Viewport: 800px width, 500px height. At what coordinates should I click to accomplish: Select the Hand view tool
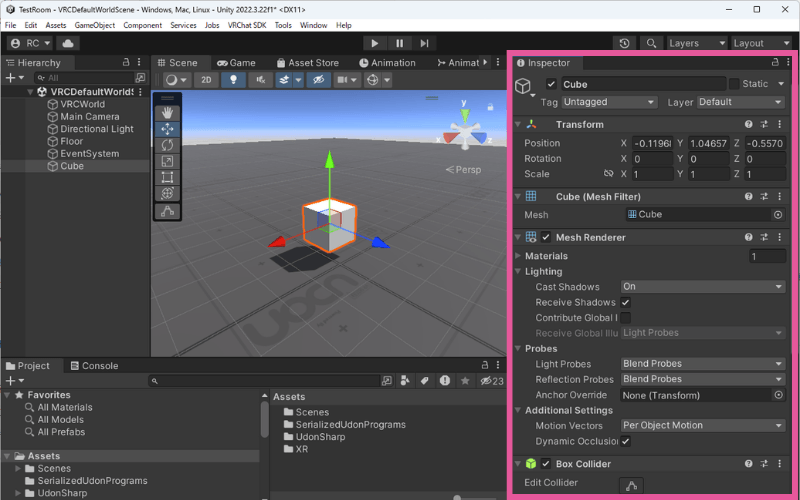[167, 112]
